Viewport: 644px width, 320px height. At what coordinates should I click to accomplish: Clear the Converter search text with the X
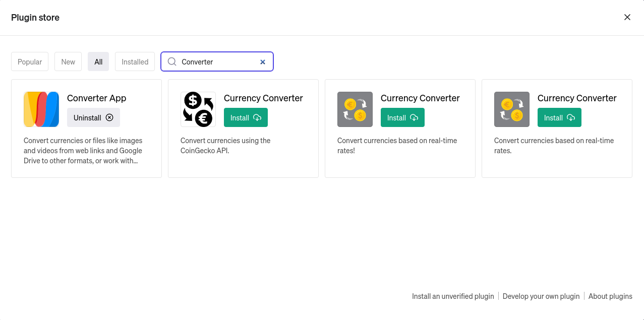point(262,61)
